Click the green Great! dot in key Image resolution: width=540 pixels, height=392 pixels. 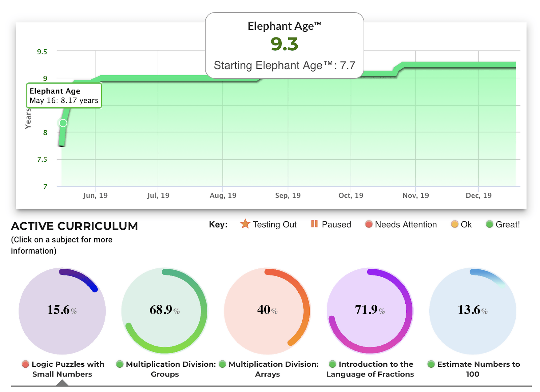pos(489,224)
